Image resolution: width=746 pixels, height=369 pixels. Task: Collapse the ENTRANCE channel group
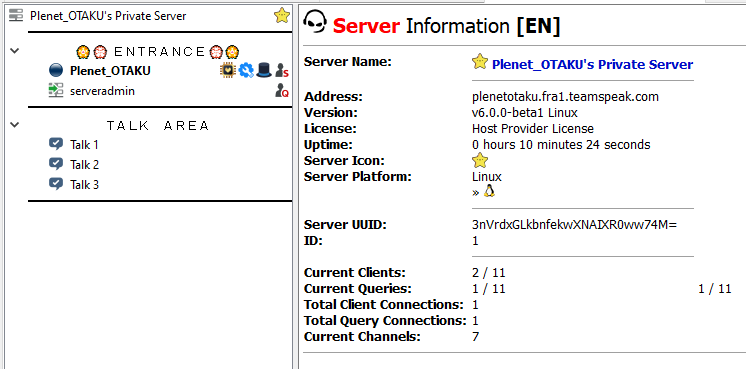(15, 50)
